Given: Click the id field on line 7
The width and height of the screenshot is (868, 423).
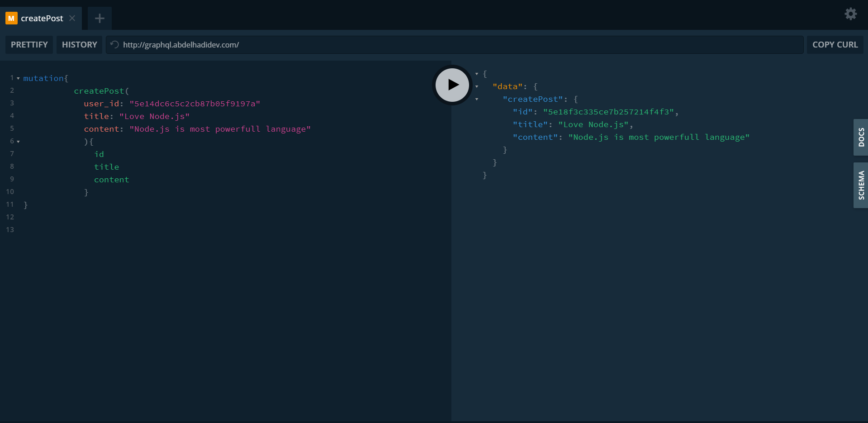Looking at the screenshot, I should pos(99,154).
